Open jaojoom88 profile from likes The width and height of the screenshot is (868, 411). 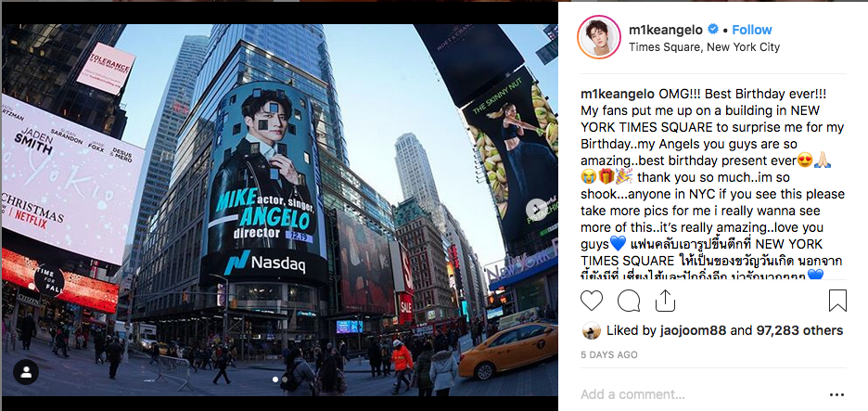point(694,330)
